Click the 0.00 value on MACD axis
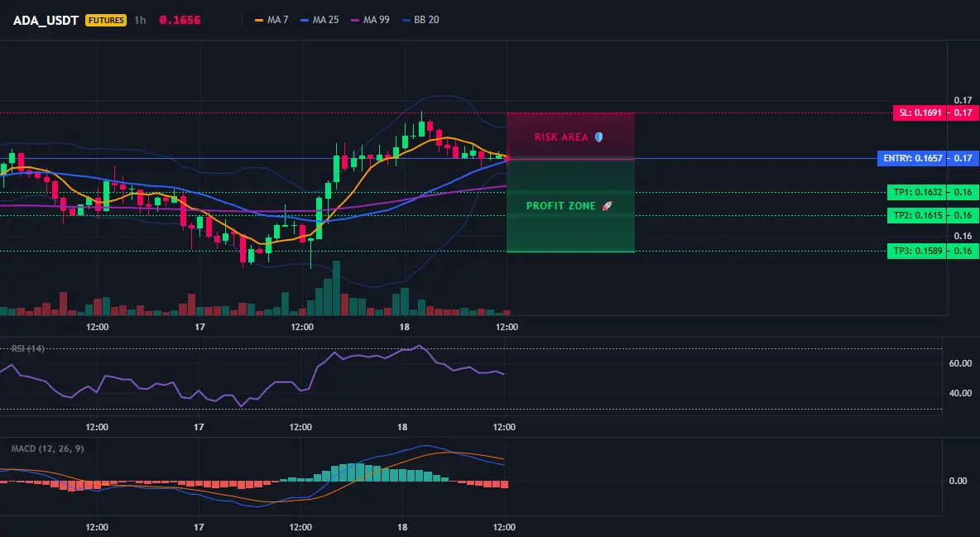The image size is (980, 537). tap(958, 481)
